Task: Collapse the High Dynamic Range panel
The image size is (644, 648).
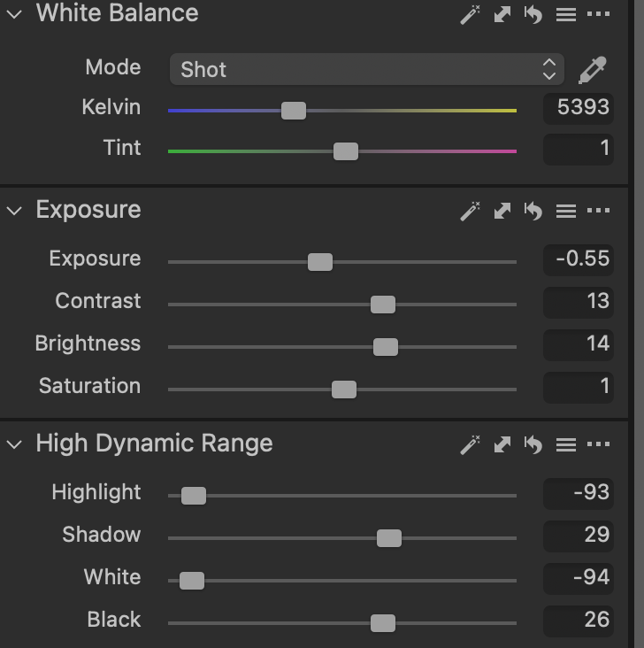Action: click(14, 444)
